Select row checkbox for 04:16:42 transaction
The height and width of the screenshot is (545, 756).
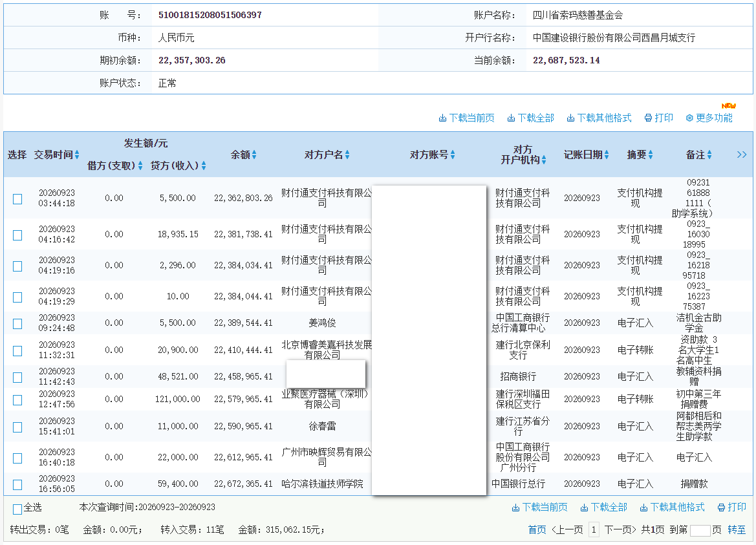[17, 235]
